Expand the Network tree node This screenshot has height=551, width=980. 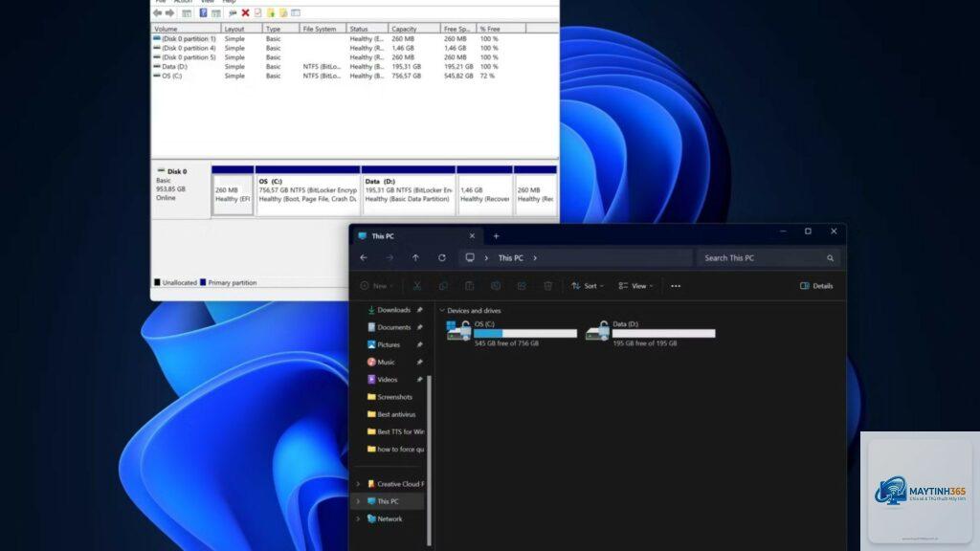tap(358, 519)
